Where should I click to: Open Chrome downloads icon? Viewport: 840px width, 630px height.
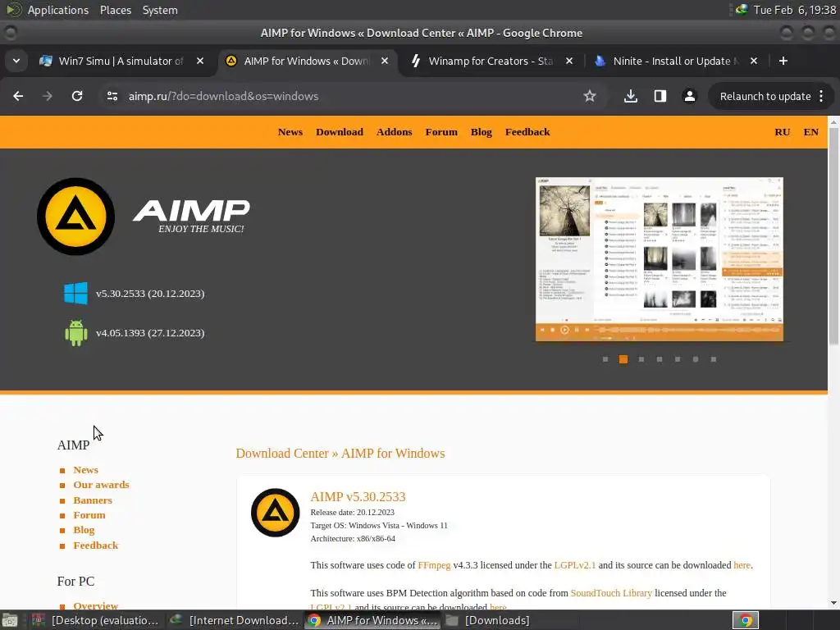631,96
